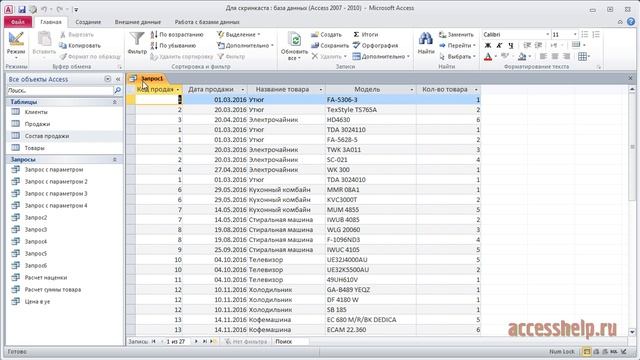This screenshot has height=360, width=640.
Task: Click numbered list icon
Action: (596, 35)
